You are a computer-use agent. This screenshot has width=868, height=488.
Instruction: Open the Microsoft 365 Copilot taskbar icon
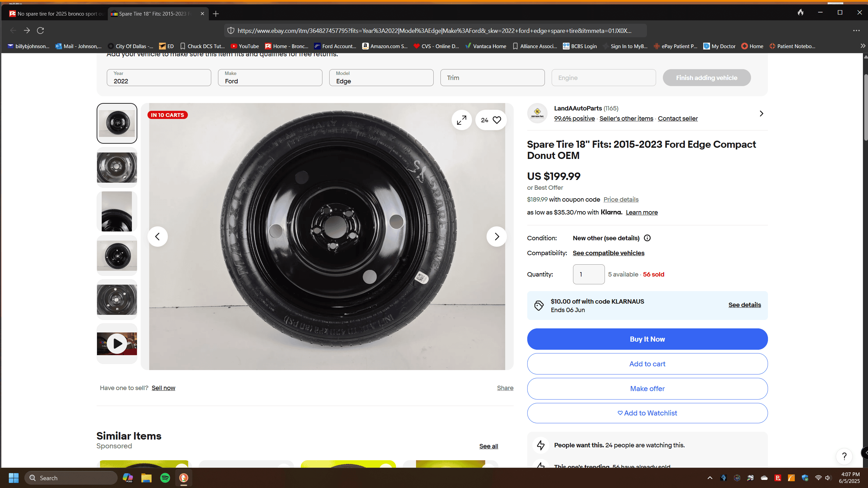click(128, 478)
